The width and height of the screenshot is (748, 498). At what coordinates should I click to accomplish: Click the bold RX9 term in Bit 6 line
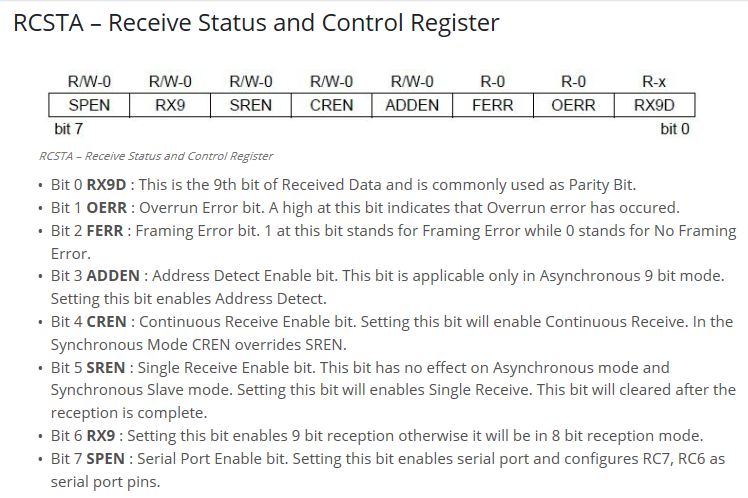pyautogui.click(x=101, y=436)
